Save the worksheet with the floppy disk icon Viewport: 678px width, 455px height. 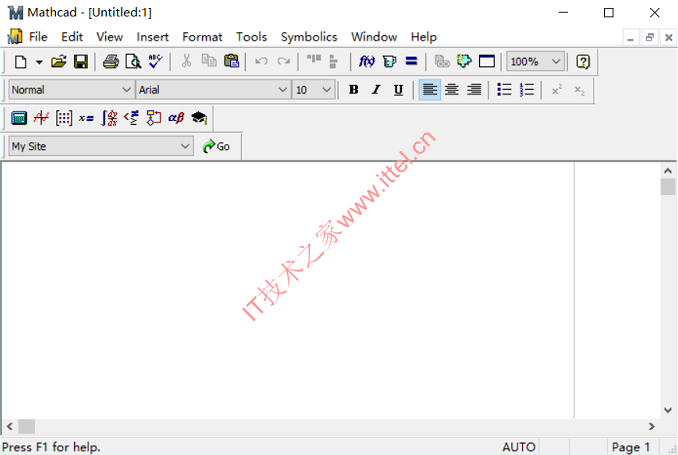point(81,61)
